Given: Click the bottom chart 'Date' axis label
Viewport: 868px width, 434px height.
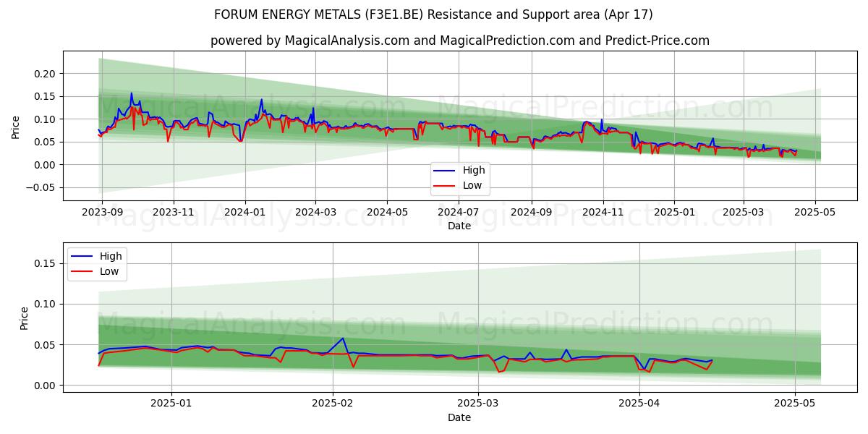Looking at the screenshot, I should (459, 417).
